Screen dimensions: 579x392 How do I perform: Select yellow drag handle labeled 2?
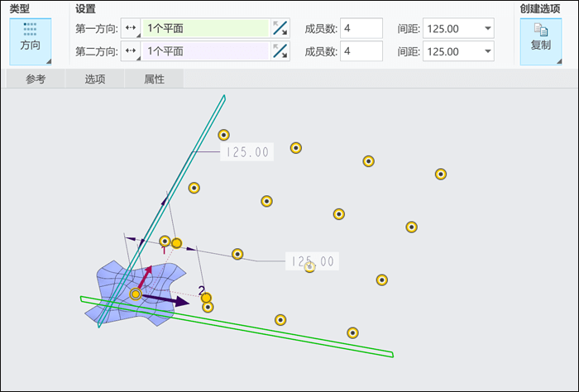tap(206, 298)
